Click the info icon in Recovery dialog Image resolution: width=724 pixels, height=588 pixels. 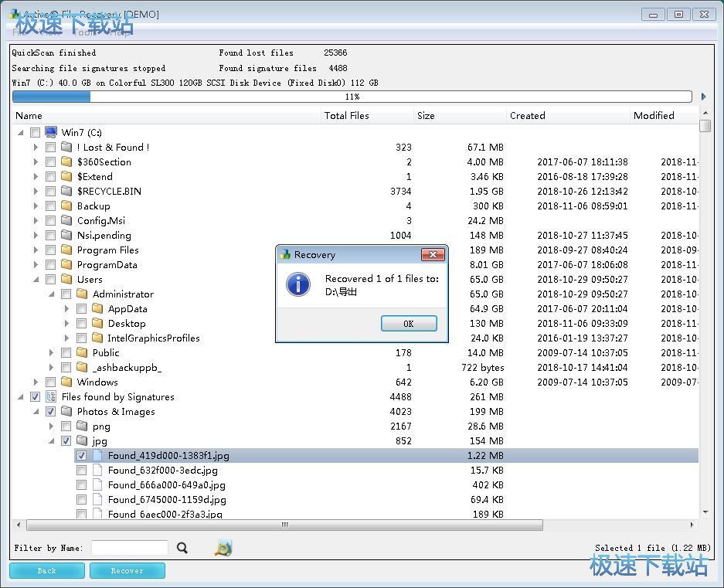(x=298, y=284)
